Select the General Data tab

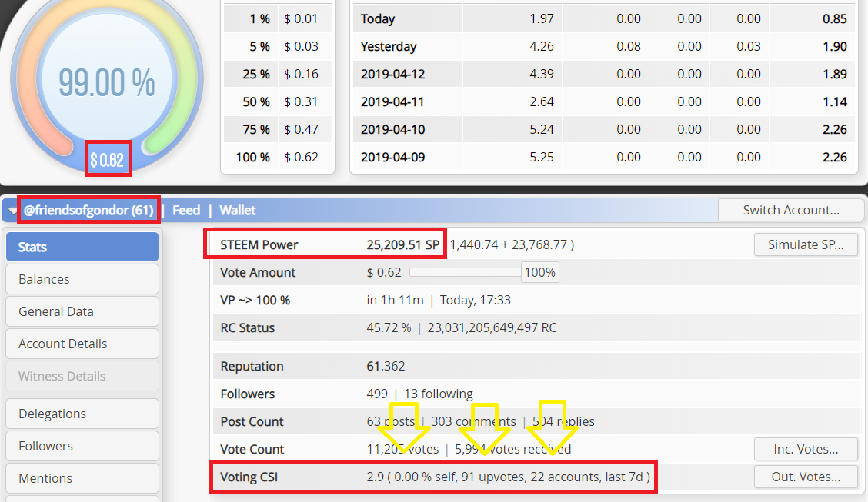(82, 311)
